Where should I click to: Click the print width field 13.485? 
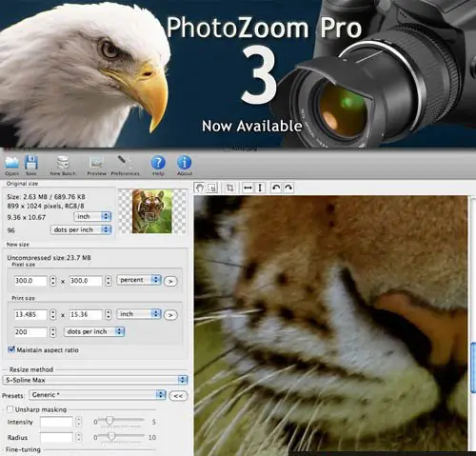[x=30, y=315]
